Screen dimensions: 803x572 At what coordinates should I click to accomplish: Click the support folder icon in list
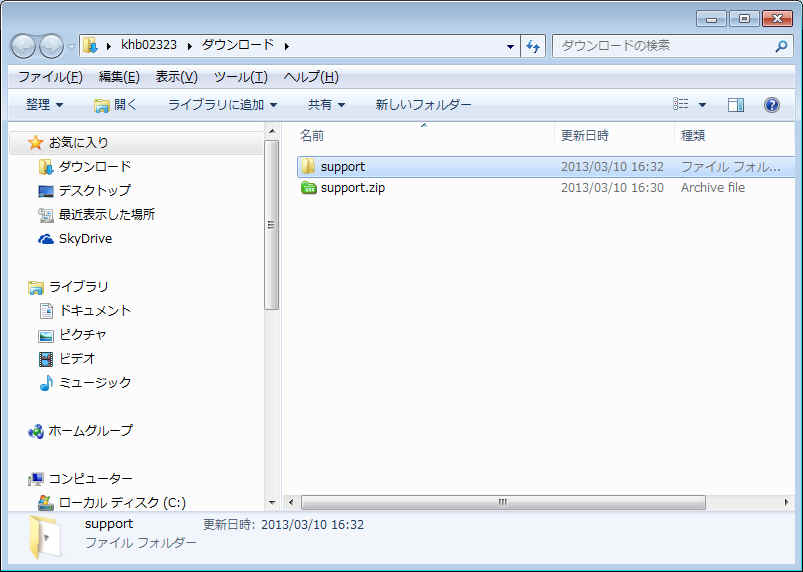308,166
